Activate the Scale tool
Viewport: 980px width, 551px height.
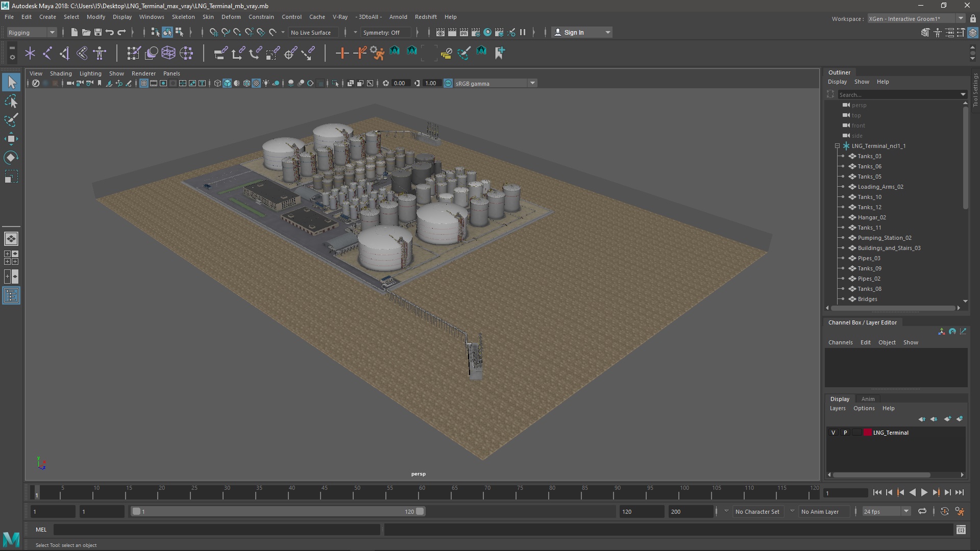(11, 177)
